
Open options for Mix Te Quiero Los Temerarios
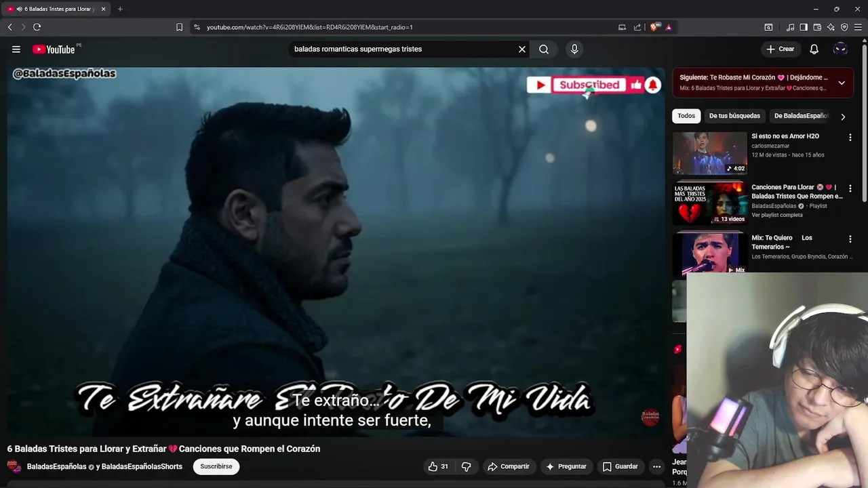850,239
